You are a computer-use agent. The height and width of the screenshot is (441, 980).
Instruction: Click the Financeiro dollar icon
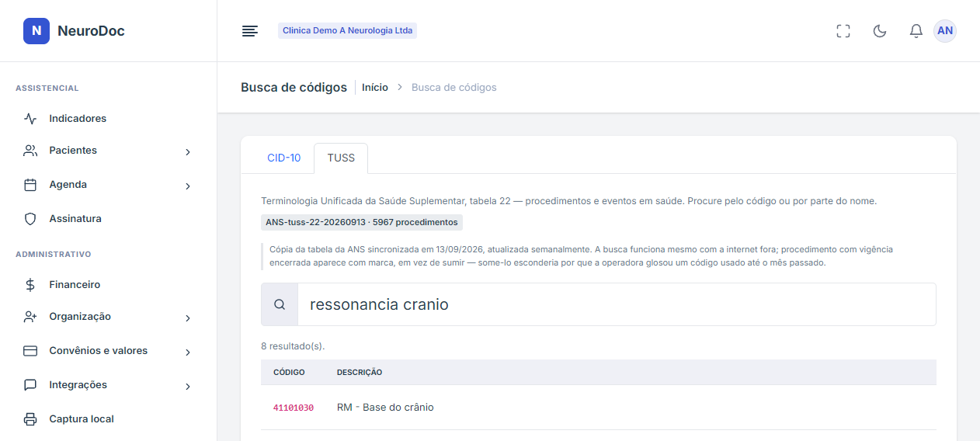click(30, 285)
